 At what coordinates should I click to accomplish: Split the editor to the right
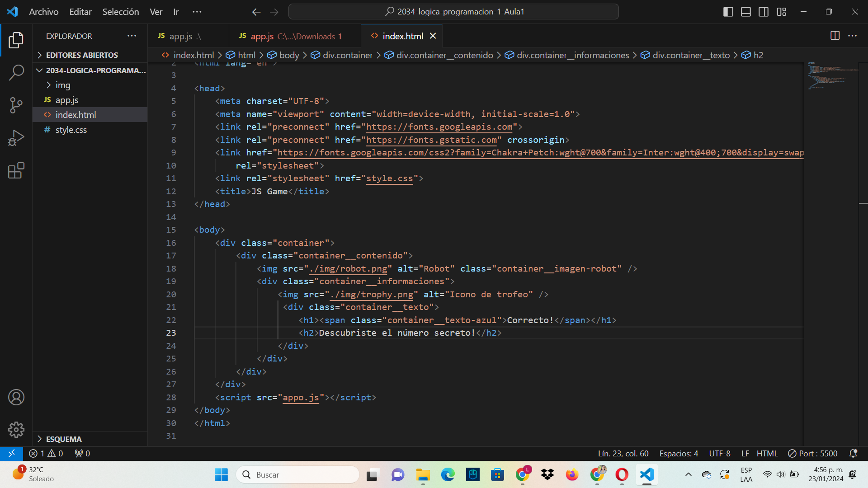pos(835,36)
